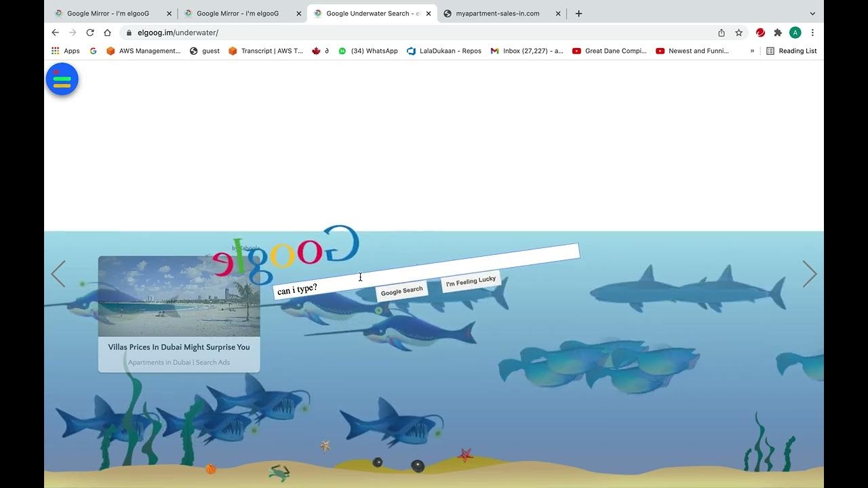The width and height of the screenshot is (868, 488).
Task: Click the Google Search button
Action: pyautogui.click(x=401, y=291)
